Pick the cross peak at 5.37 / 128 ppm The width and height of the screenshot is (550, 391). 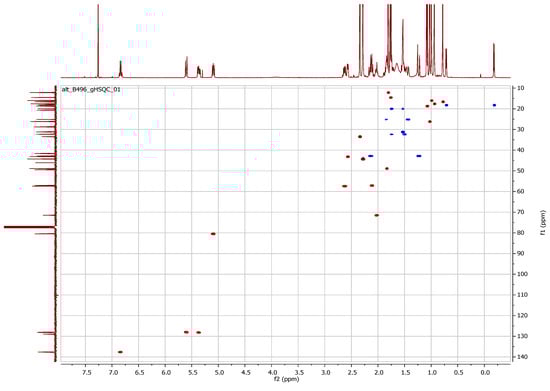(x=199, y=332)
